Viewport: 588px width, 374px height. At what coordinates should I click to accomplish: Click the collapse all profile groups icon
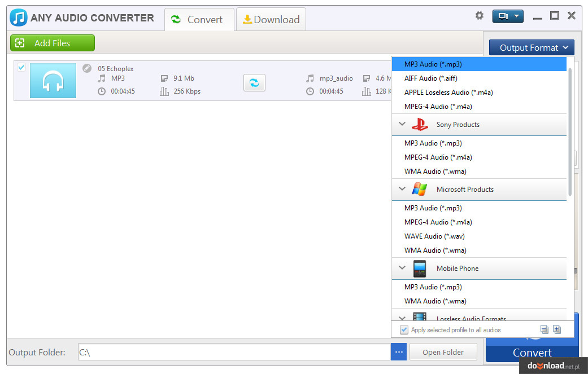[544, 329]
